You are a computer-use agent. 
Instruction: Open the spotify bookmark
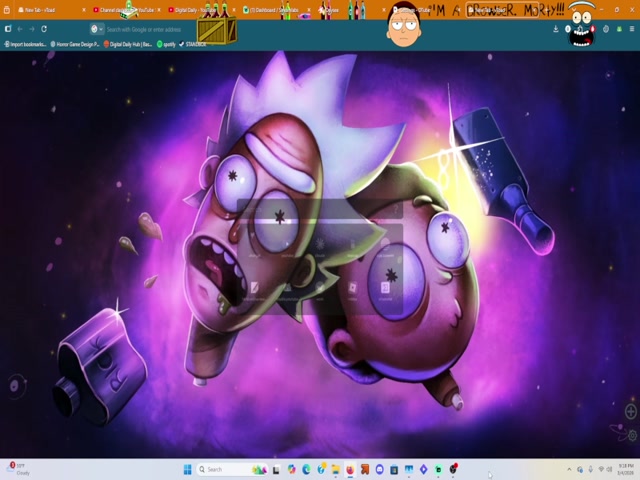[166, 44]
